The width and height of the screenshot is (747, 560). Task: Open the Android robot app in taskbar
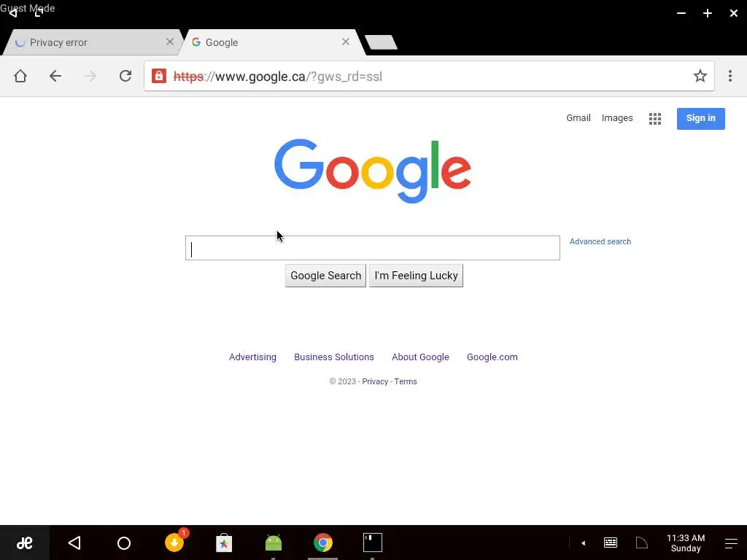(274, 542)
